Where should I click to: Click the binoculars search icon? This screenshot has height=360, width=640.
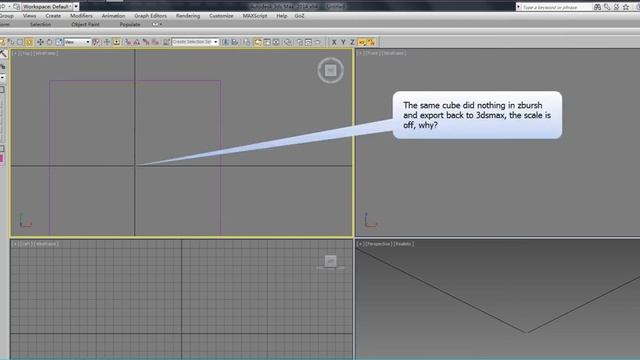(597, 7)
